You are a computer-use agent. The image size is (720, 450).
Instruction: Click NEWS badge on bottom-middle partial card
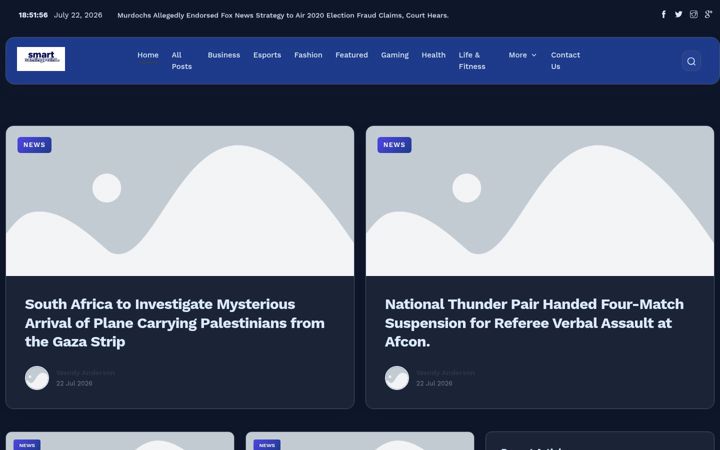[267, 445]
